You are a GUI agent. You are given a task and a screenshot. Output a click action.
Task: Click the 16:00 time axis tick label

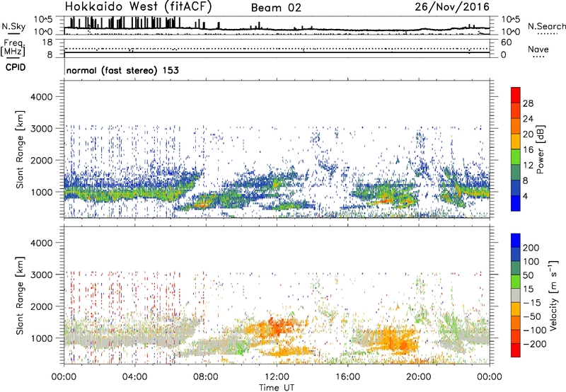point(347,377)
